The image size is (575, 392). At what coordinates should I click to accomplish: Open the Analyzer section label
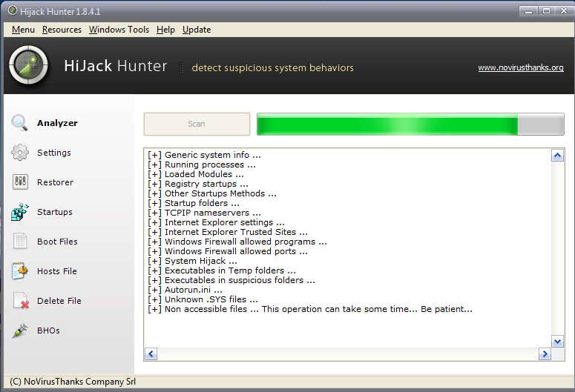click(x=58, y=123)
